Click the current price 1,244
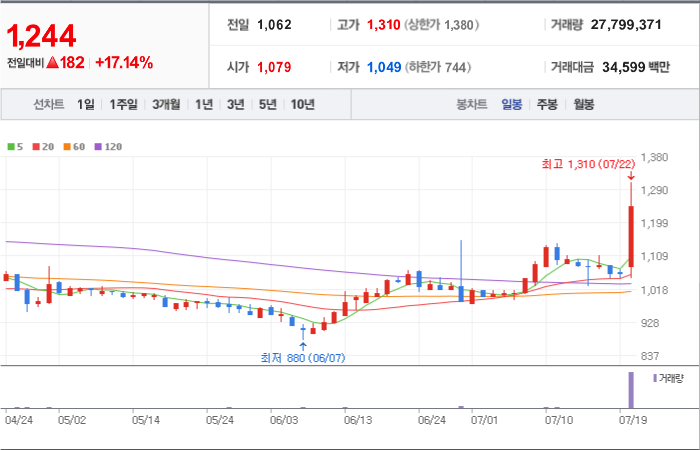This screenshot has height=450, width=700. (x=41, y=36)
